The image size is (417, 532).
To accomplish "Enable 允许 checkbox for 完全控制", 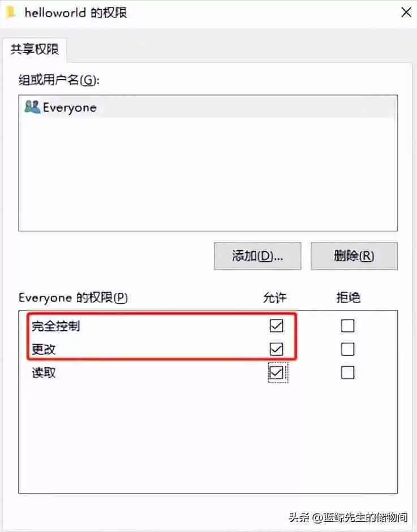I will [x=276, y=326].
